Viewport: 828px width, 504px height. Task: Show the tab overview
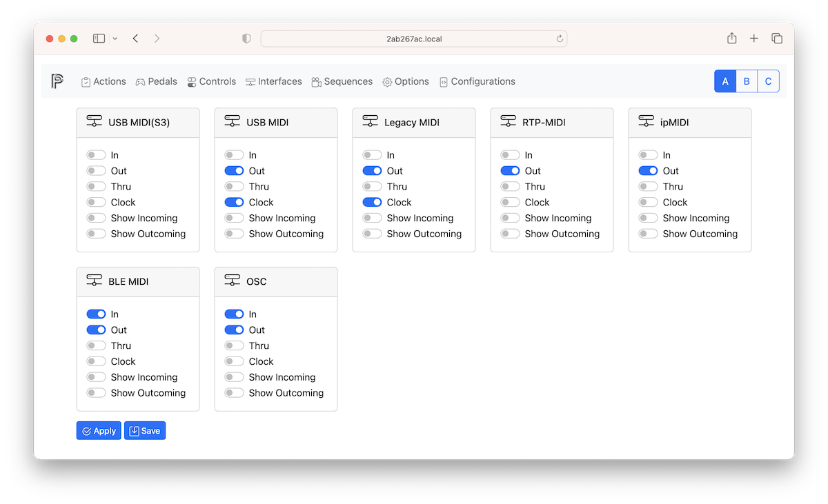[777, 39]
